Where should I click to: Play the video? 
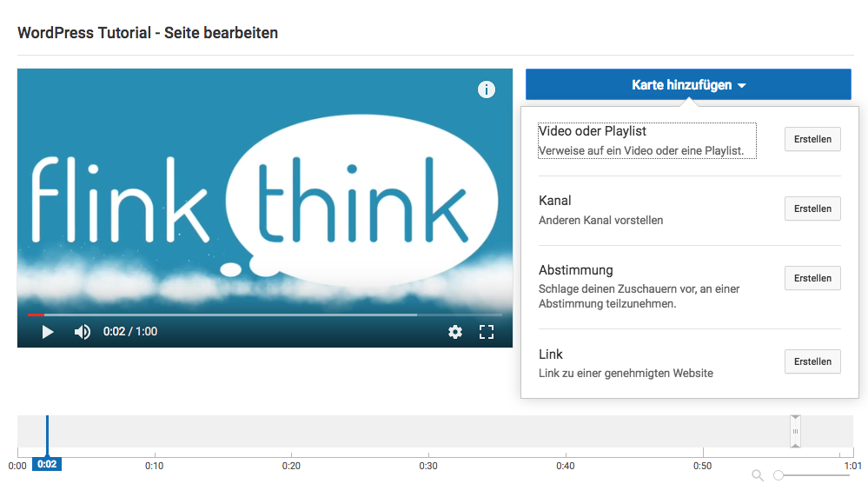(x=48, y=332)
